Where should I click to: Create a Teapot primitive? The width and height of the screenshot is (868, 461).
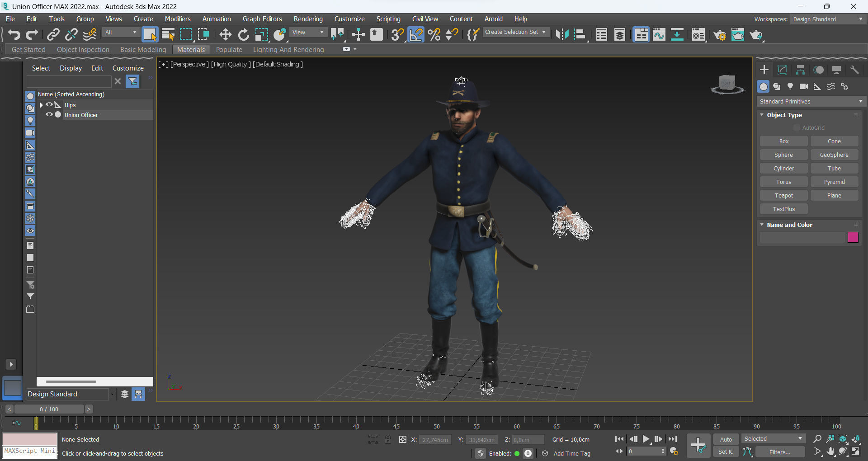[x=784, y=196]
